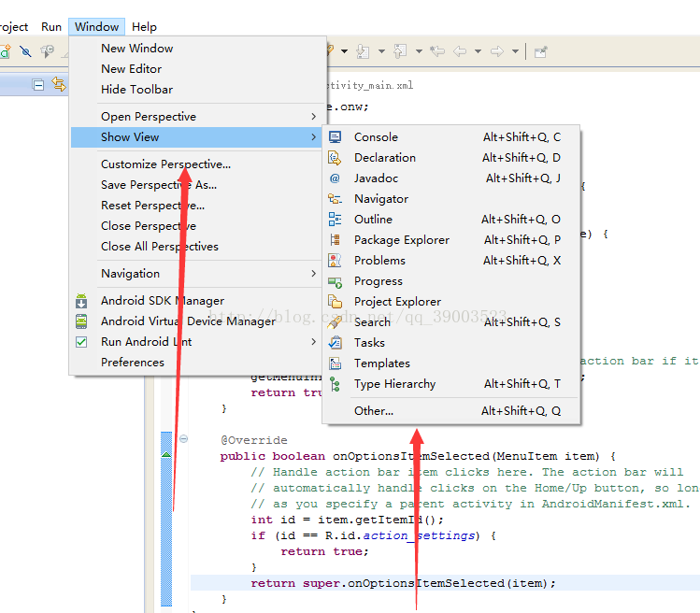The image size is (700, 613).
Task: Click the Console view icon
Action: (336, 137)
